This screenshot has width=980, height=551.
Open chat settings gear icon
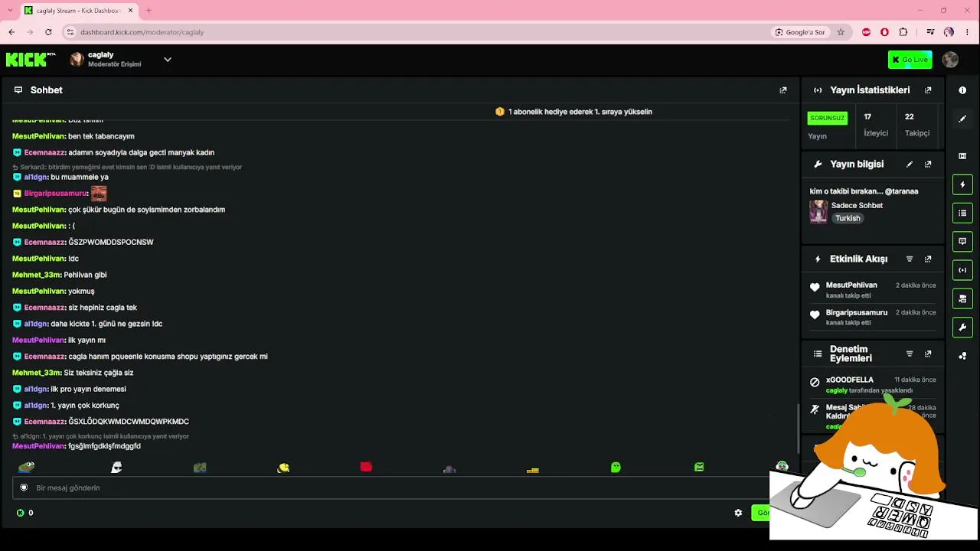pyautogui.click(x=738, y=513)
